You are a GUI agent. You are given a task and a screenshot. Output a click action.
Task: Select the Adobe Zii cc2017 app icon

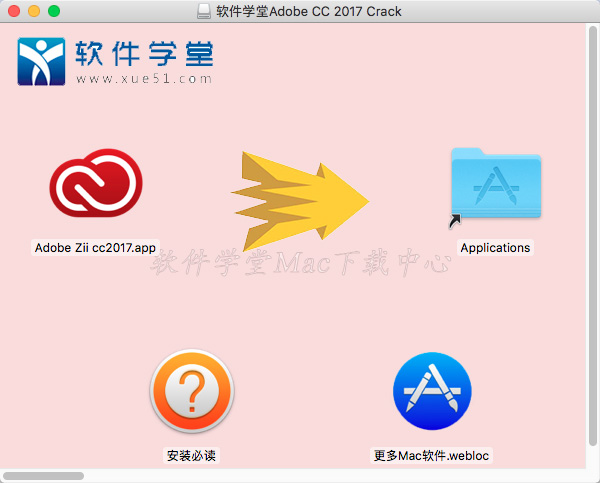pos(96,183)
